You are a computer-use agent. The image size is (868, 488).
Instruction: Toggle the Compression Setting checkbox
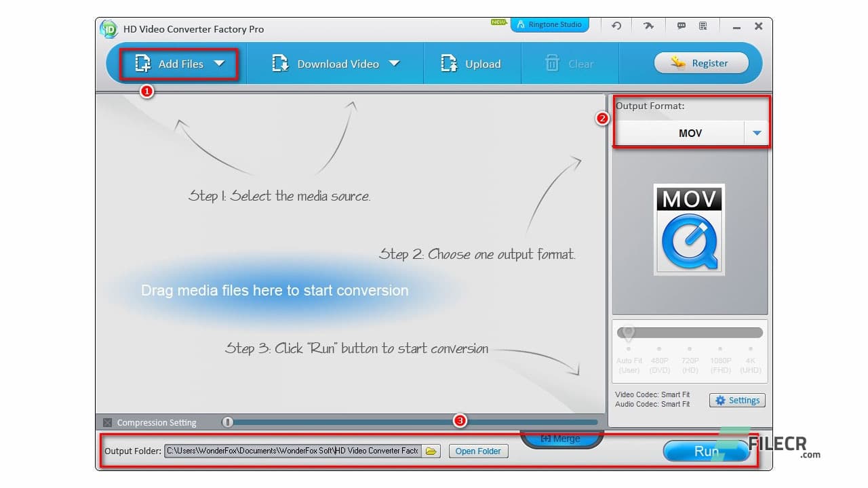[x=107, y=422]
